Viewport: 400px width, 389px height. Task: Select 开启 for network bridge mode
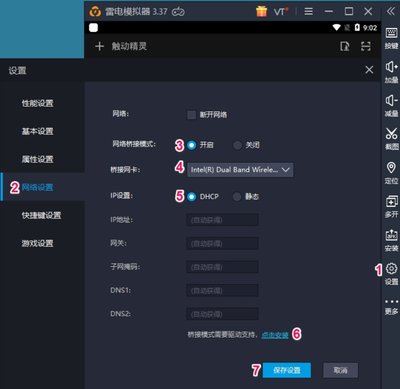click(191, 145)
